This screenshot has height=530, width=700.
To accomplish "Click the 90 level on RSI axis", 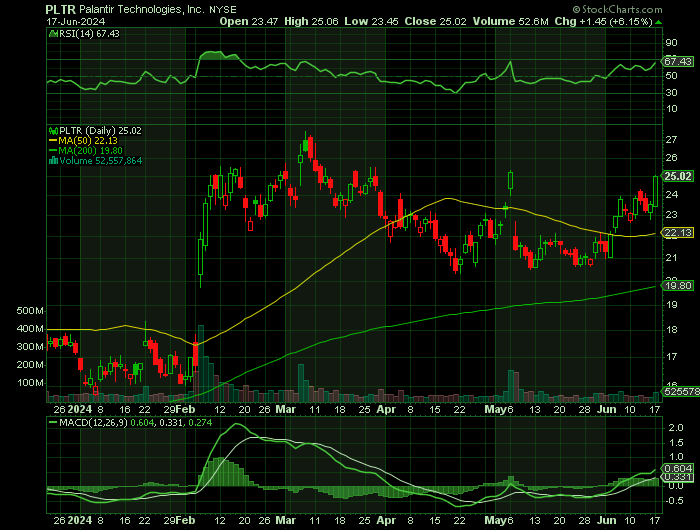I will pos(671,43).
